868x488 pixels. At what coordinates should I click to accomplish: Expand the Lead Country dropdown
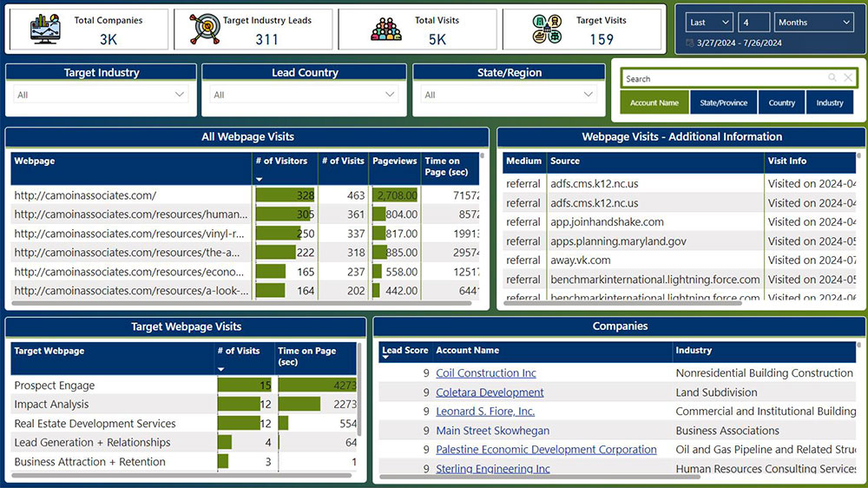(304, 95)
